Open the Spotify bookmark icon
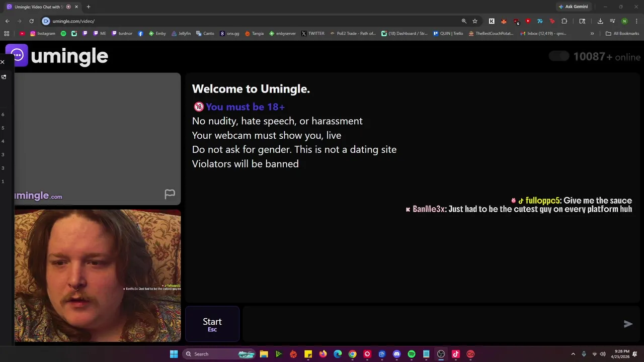The image size is (644, 362). [x=63, y=34]
